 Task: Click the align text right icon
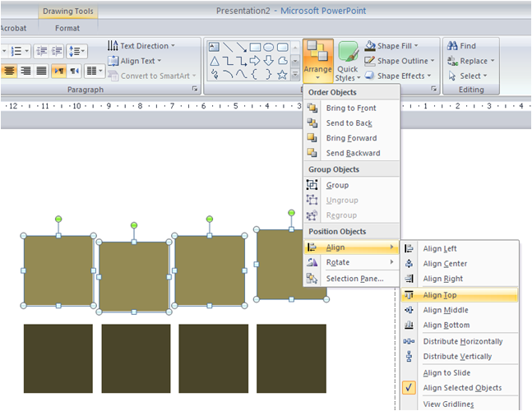(25, 71)
